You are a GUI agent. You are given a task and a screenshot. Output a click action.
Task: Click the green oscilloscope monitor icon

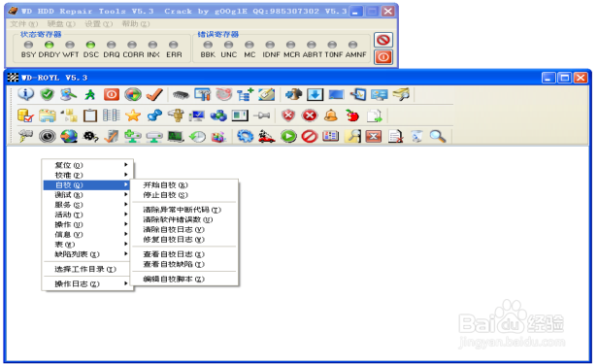tap(176, 136)
